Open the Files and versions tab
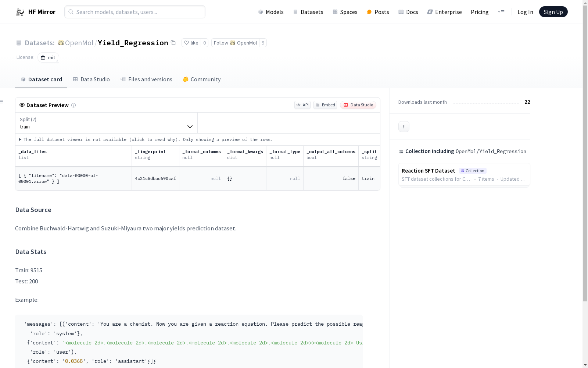This screenshot has height=368, width=588. [146, 79]
